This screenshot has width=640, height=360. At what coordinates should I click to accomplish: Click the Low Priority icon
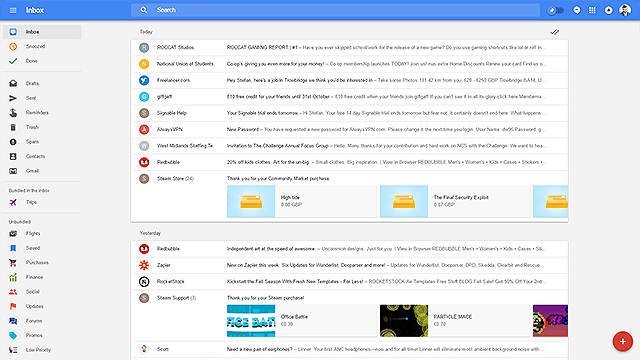pyautogui.click(x=13, y=350)
